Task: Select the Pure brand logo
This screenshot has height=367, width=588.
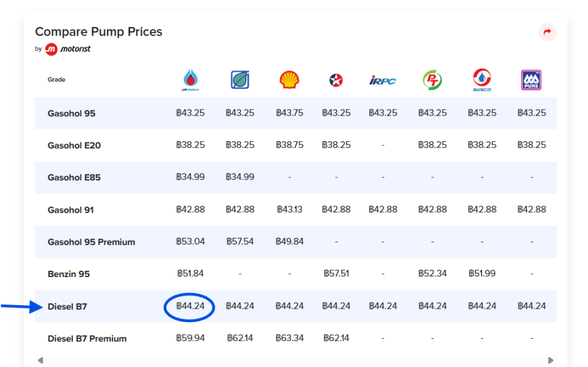Action: [x=531, y=80]
